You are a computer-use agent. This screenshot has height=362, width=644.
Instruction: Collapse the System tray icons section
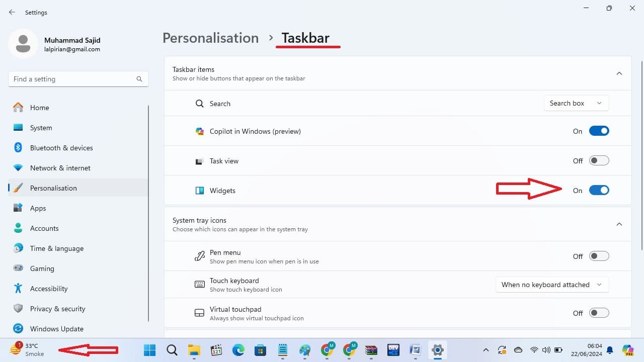pos(619,224)
